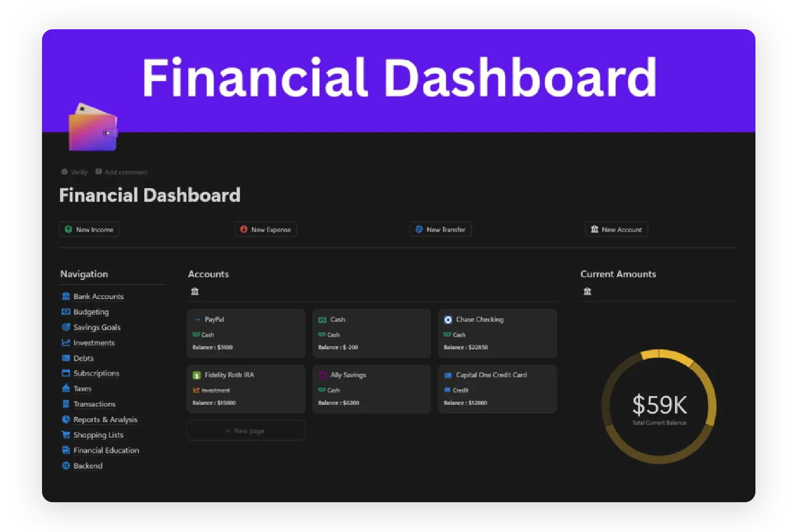Click the Bank Accounts icon in Navigation

point(66,296)
